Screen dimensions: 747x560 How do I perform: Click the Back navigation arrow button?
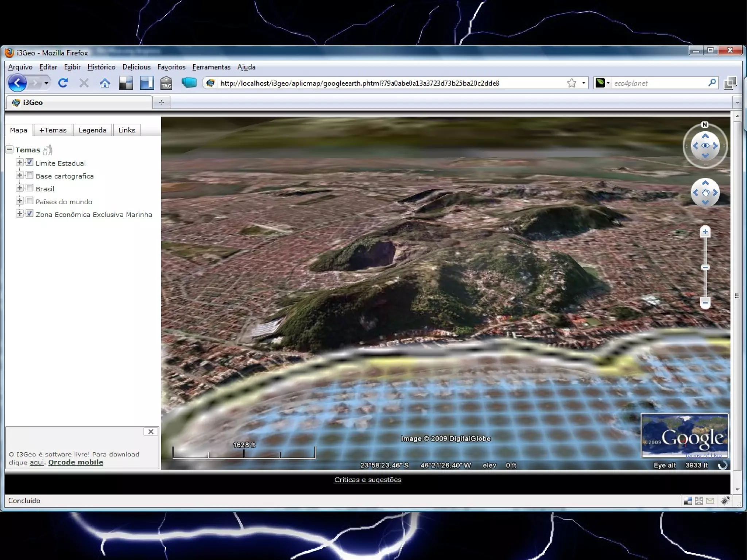click(x=18, y=83)
